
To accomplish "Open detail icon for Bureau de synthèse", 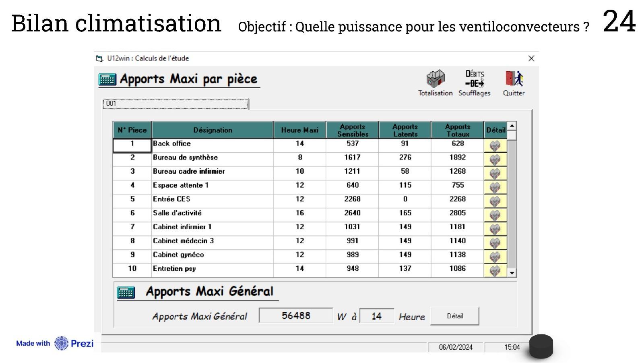I will point(495,160).
